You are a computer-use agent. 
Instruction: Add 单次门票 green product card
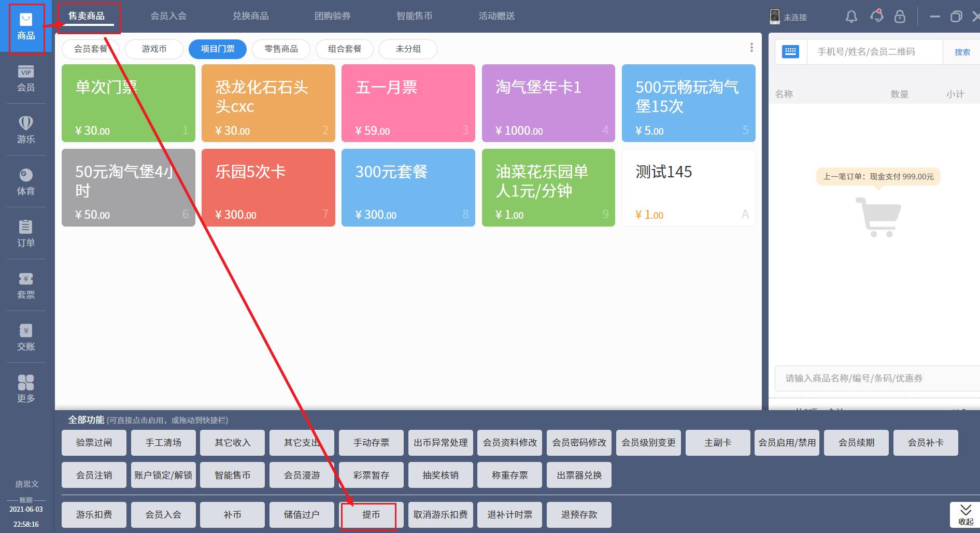coord(129,103)
